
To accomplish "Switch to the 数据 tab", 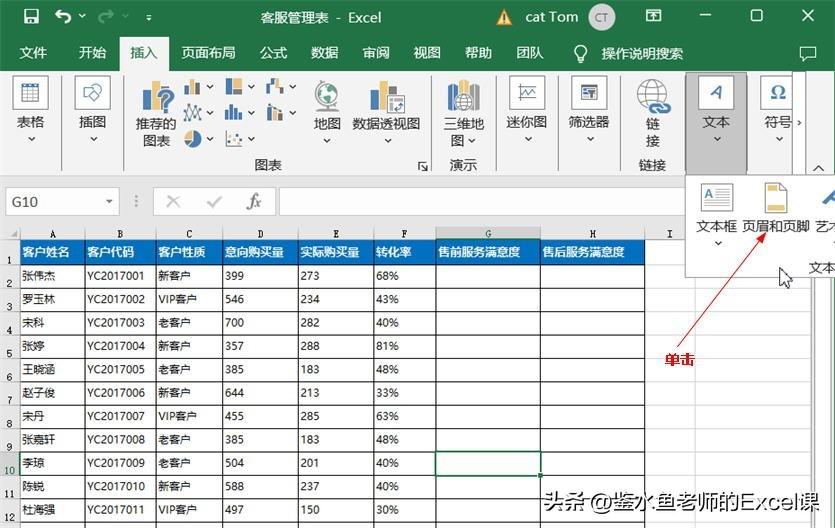I will pos(324,53).
